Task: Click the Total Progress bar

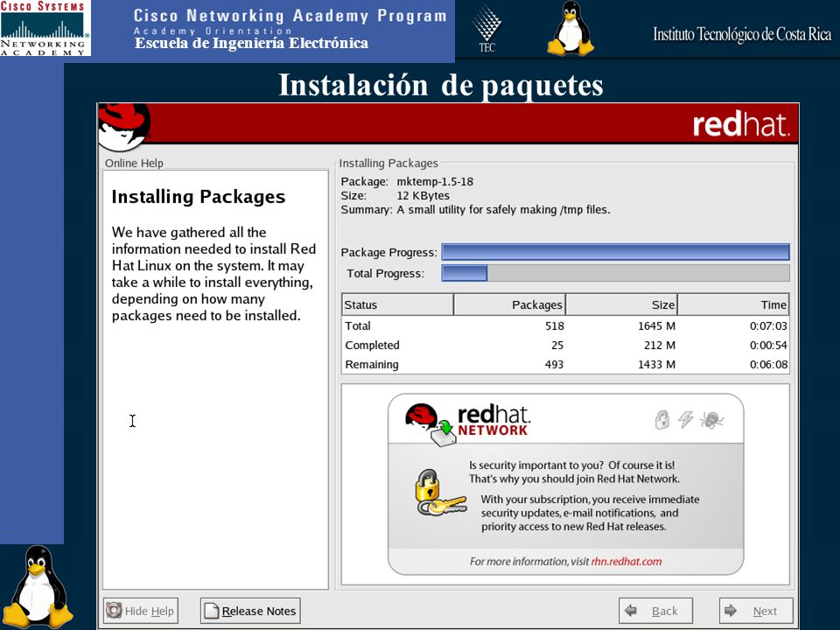Action: (x=615, y=273)
